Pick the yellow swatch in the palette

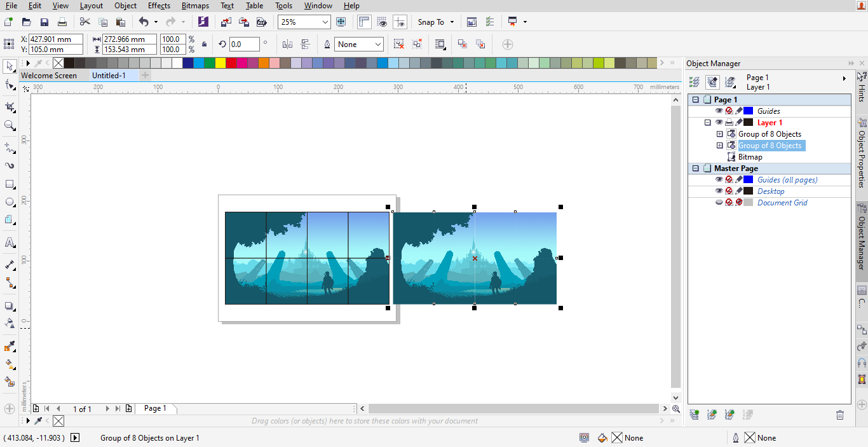(220, 63)
